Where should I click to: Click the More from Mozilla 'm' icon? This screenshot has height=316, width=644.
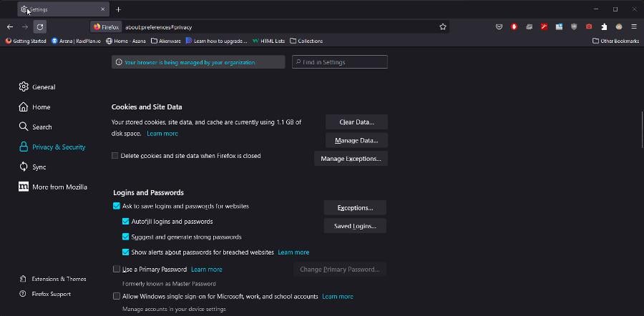coord(24,187)
